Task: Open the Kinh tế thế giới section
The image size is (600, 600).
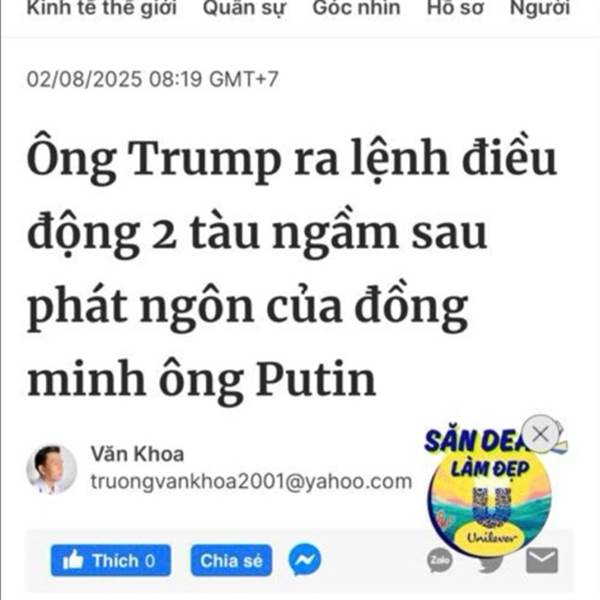Action: pyautogui.click(x=102, y=8)
